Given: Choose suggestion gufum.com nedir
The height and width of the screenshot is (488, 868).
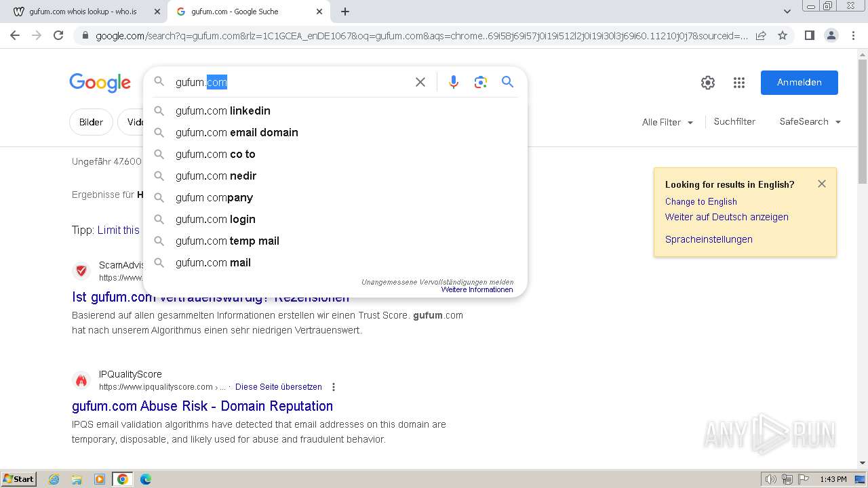Looking at the screenshot, I should pyautogui.click(x=335, y=176).
